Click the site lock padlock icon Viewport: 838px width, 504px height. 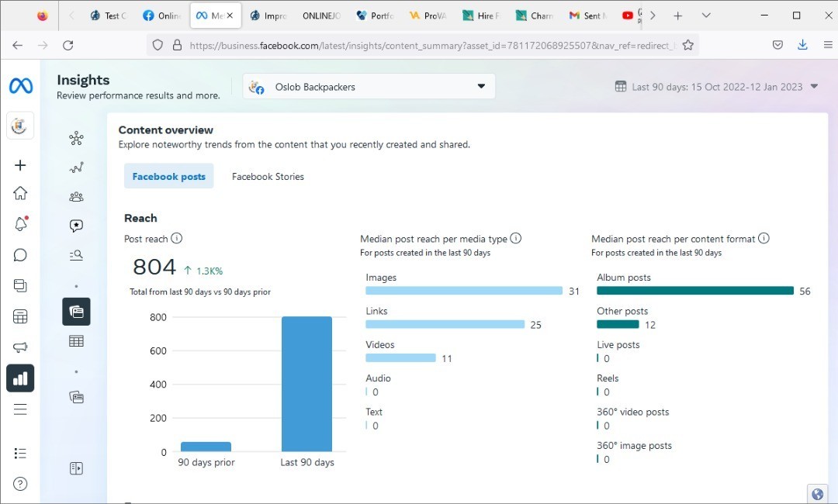[178, 46]
